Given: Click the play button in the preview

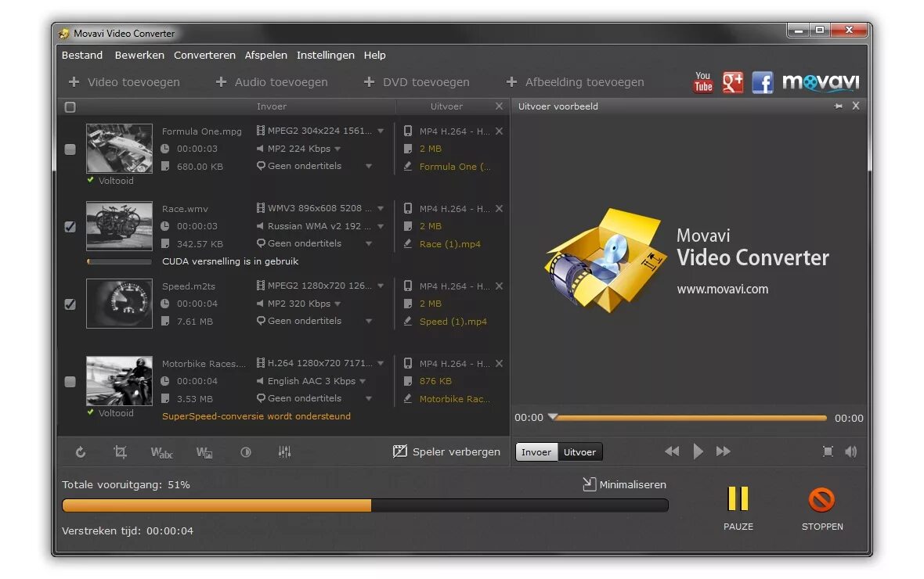Looking at the screenshot, I should (698, 451).
